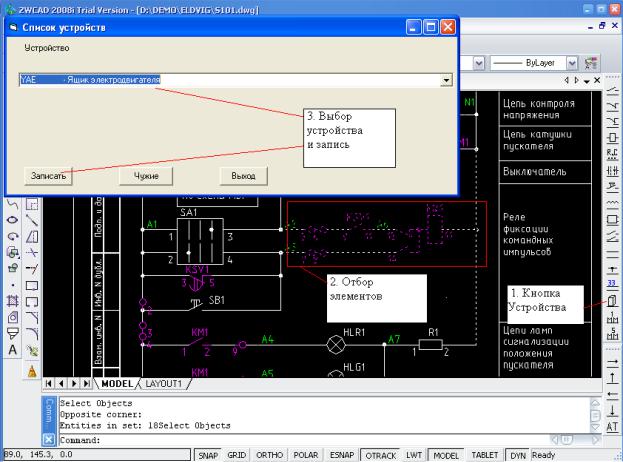The height and width of the screenshot is (462, 623).
Task: Open the device list combo box arrow
Action: (x=447, y=80)
